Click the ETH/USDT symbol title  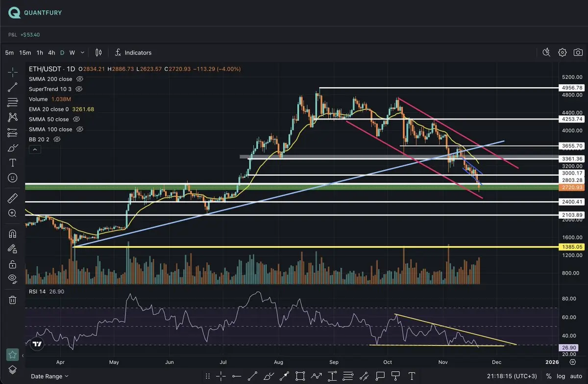tap(45, 69)
